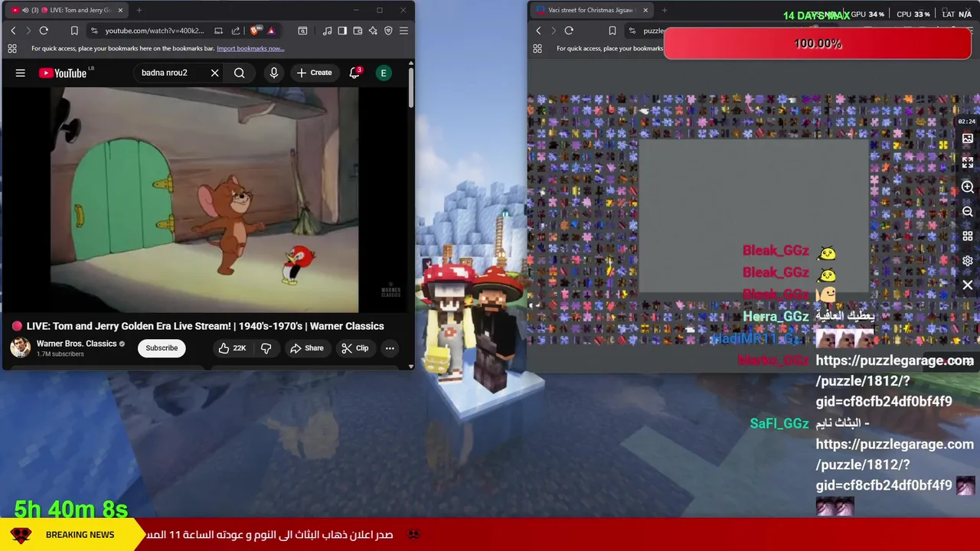
Task: Open the YouTube account avatar menu
Action: (x=384, y=73)
